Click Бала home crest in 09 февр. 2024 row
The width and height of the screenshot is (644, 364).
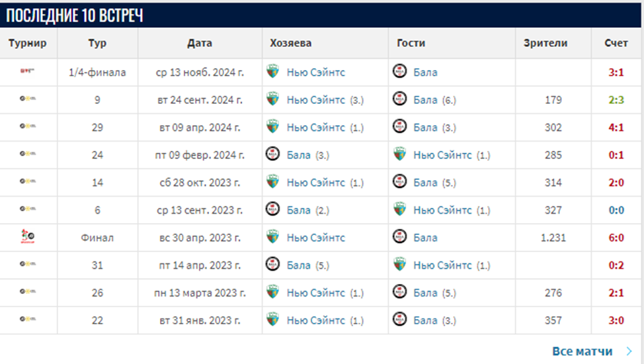272,155
